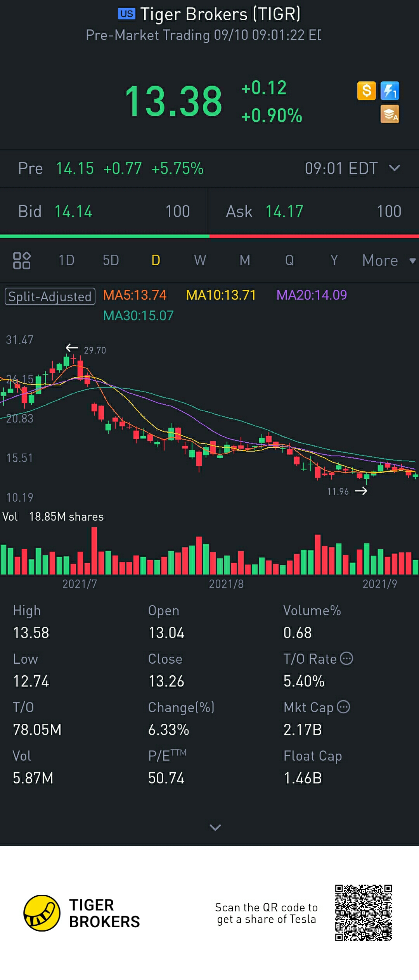Tap the Vol 5.87M value
419x980 pixels.
(33, 778)
